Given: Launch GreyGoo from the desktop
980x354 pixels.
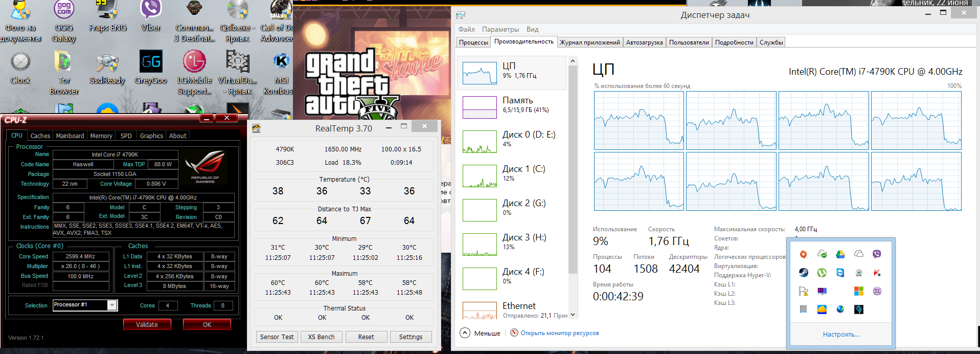Looking at the screenshot, I should (x=151, y=68).
